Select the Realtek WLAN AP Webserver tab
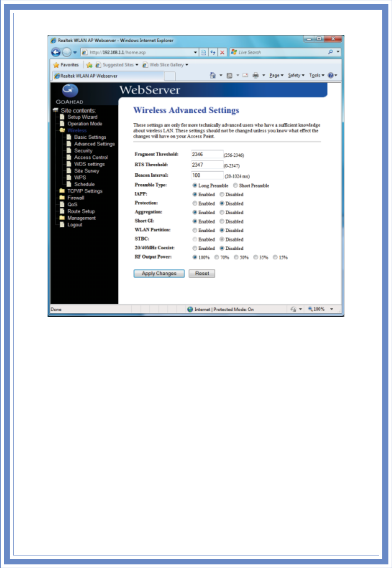The width and height of the screenshot is (392, 568). 109,76
